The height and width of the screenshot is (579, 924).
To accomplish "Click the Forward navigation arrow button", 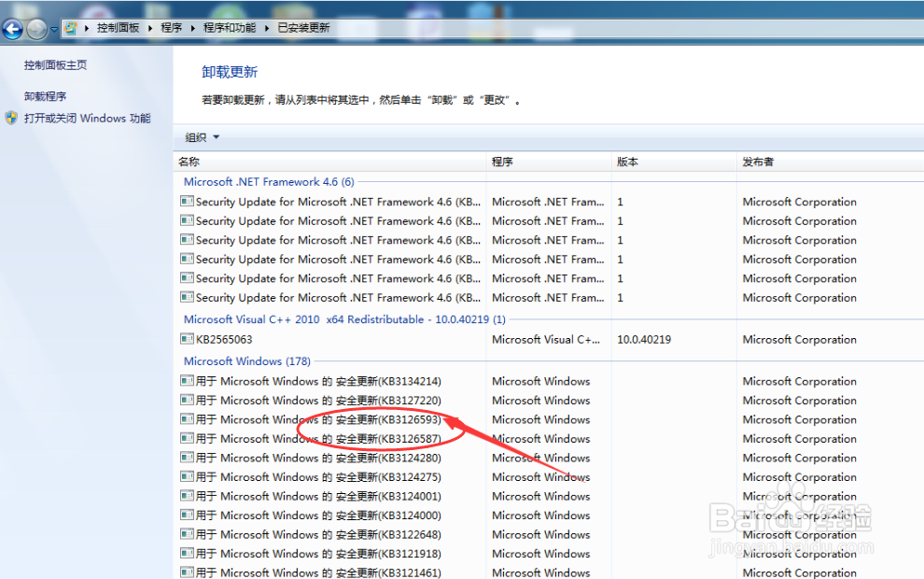I will click(36, 28).
